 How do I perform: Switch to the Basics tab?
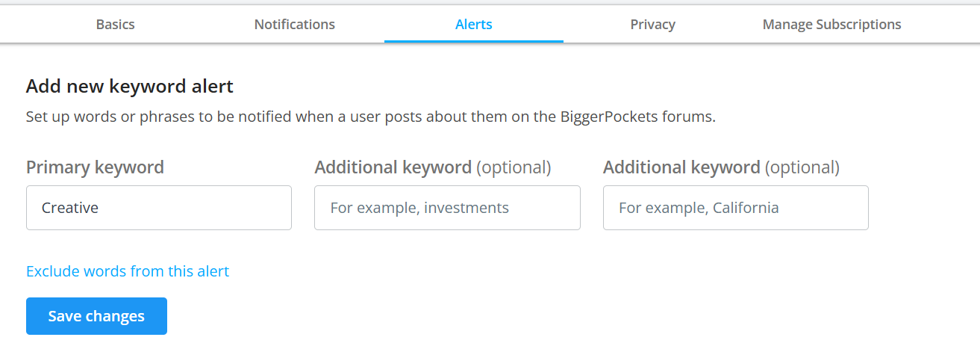tap(116, 25)
